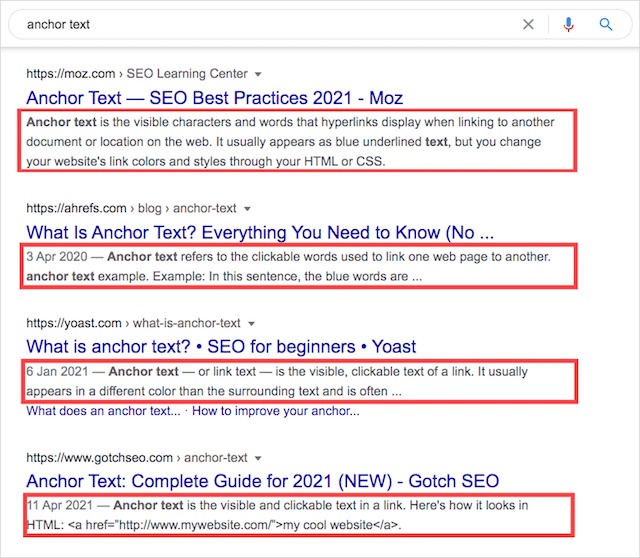
Task: Clear the search box with X icon
Action: tap(529, 24)
